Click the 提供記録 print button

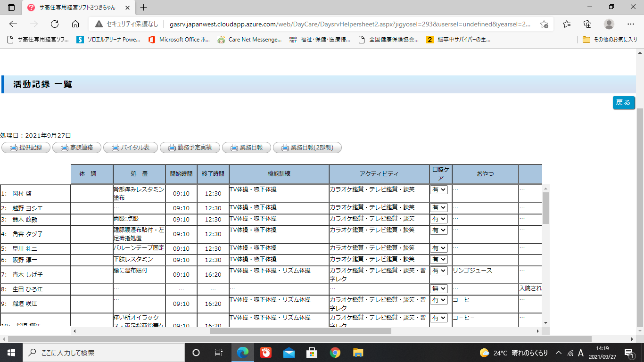[x=25, y=148]
